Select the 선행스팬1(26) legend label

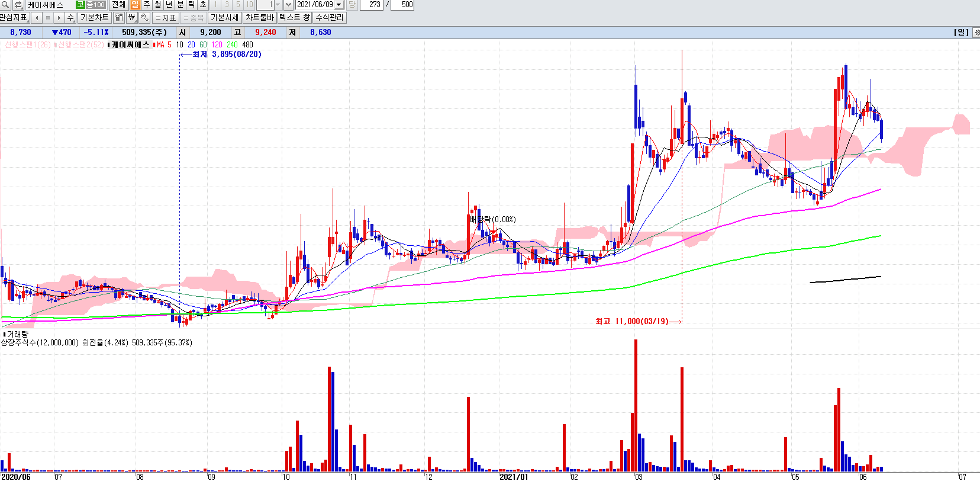click(x=27, y=44)
